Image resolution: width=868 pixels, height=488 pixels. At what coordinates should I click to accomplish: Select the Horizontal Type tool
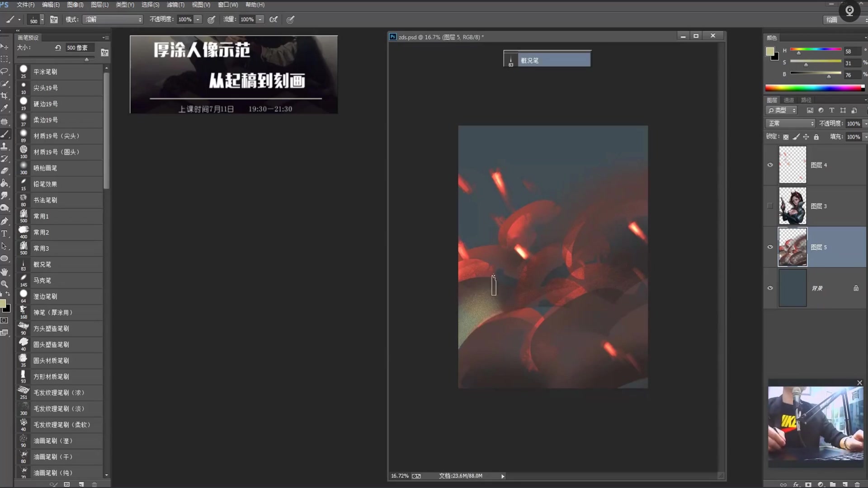pyautogui.click(x=5, y=233)
